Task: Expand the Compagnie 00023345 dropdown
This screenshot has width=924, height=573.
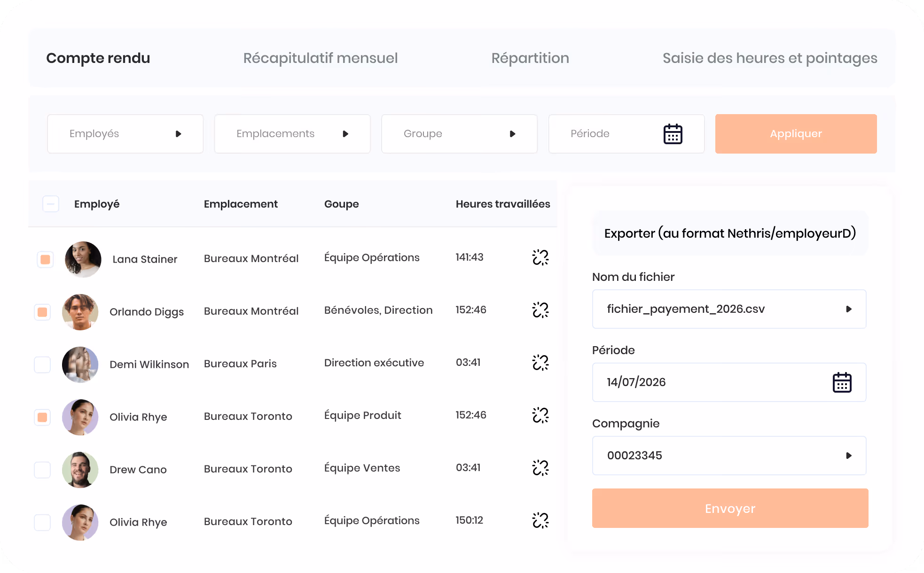Action: pyautogui.click(x=729, y=456)
